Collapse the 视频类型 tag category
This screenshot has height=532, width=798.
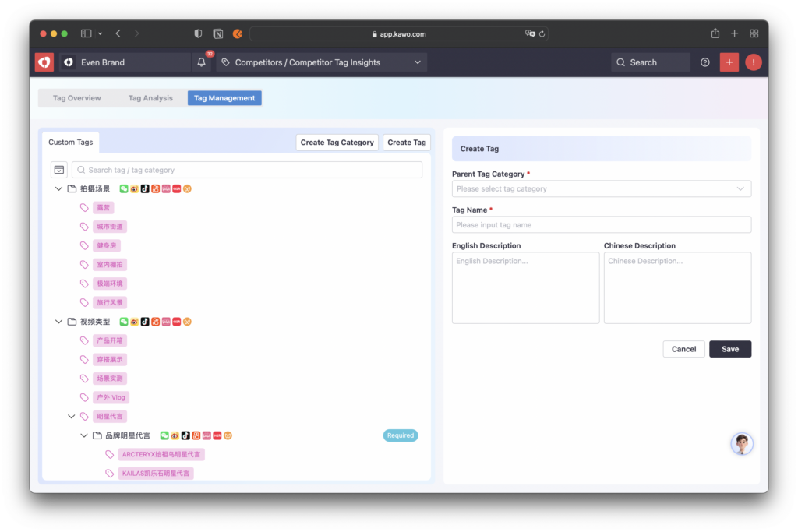(59, 322)
